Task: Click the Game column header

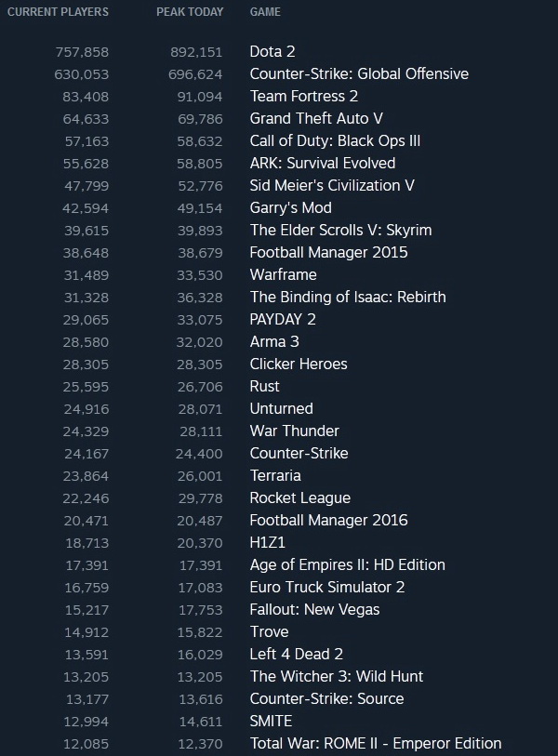Action: (265, 12)
